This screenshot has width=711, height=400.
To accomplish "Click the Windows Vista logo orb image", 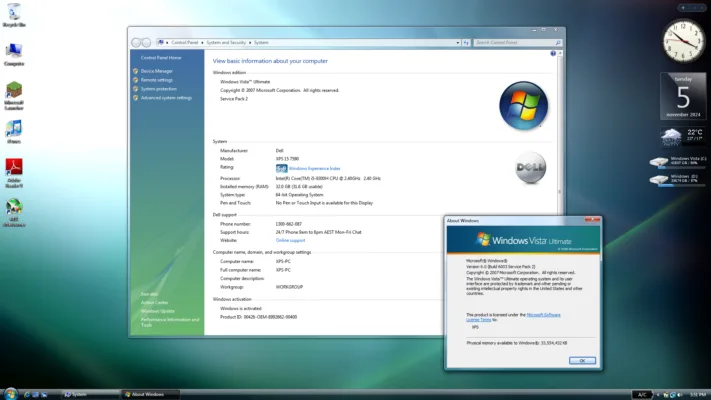I will (523, 105).
